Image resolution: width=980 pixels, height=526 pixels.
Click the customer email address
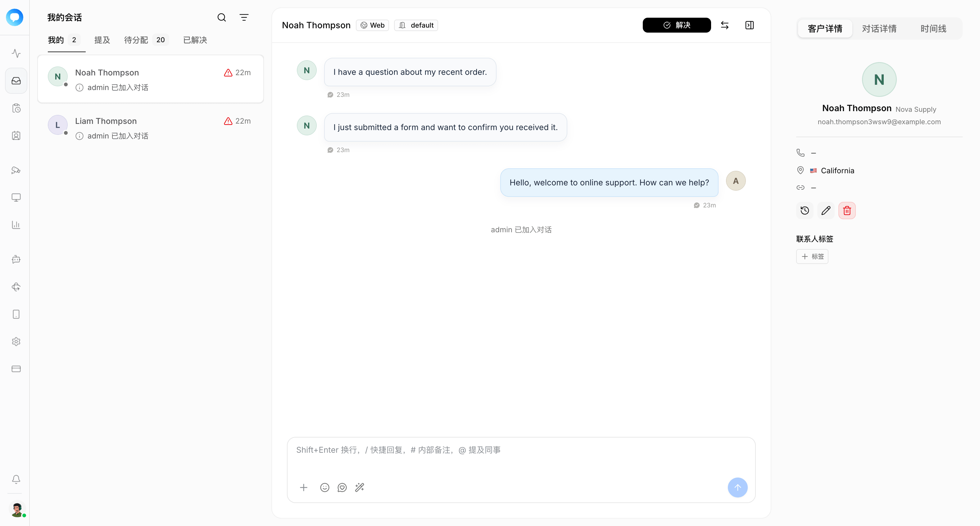[x=879, y=122]
